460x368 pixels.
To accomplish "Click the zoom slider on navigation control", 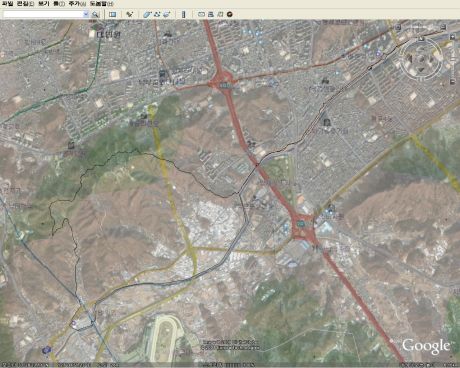I will 452,58.
